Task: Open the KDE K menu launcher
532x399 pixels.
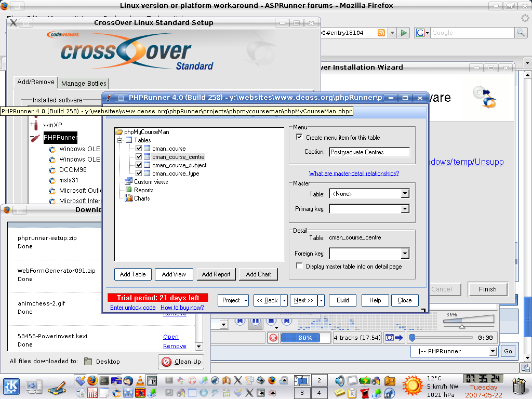Action: pos(11,386)
